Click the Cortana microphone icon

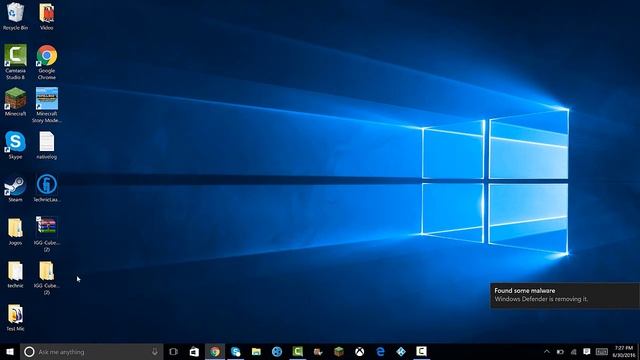coord(155,351)
